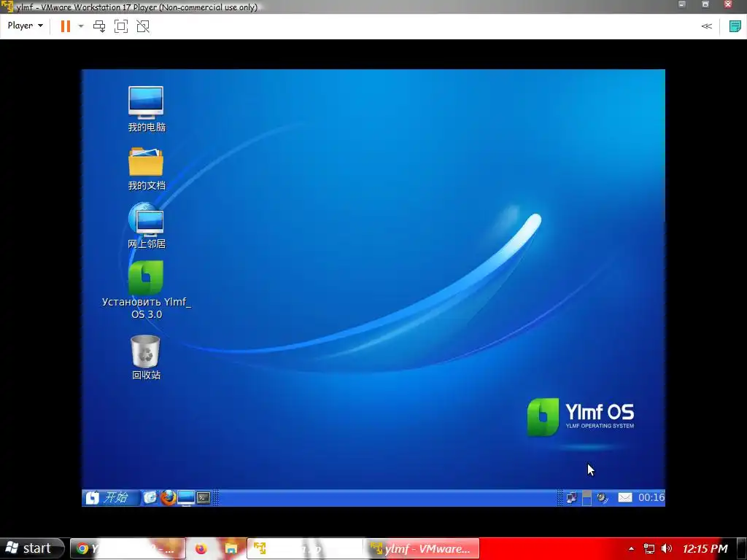
Task: Enter VMware full screen mode
Action: tap(121, 26)
